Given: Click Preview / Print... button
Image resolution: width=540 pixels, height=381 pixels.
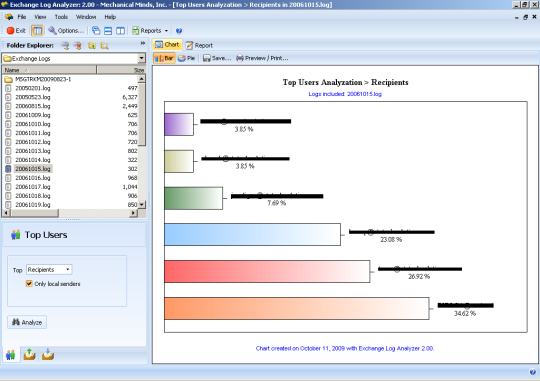Looking at the screenshot, I should click(x=262, y=58).
